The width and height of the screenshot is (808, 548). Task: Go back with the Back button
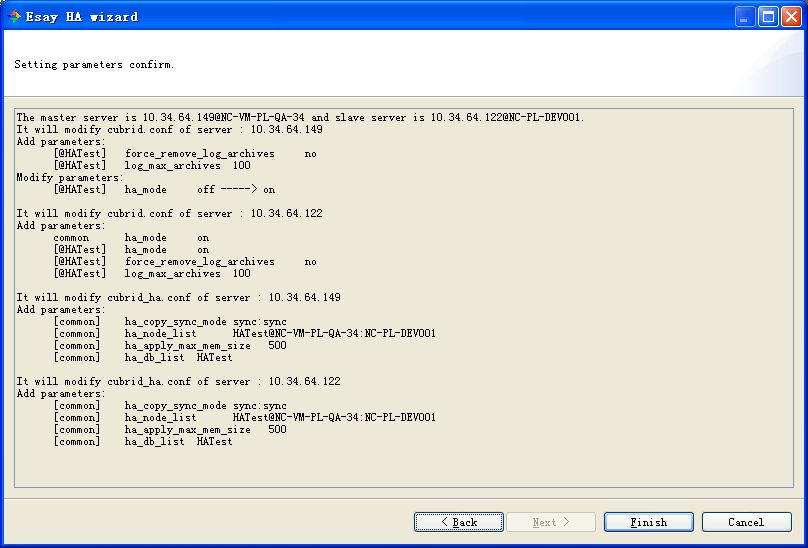[459, 522]
